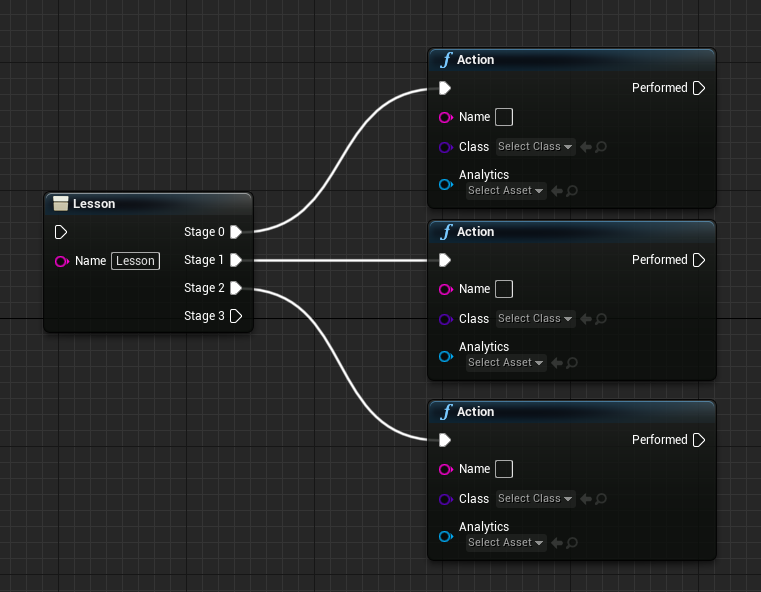Open the top Action node's Select Asset dropdown
The height and width of the screenshot is (592, 761).
pyautogui.click(x=506, y=191)
